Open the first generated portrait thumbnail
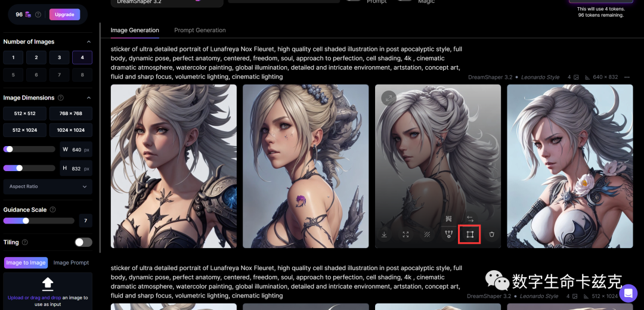The height and width of the screenshot is (310, 644). coord(174,166)
